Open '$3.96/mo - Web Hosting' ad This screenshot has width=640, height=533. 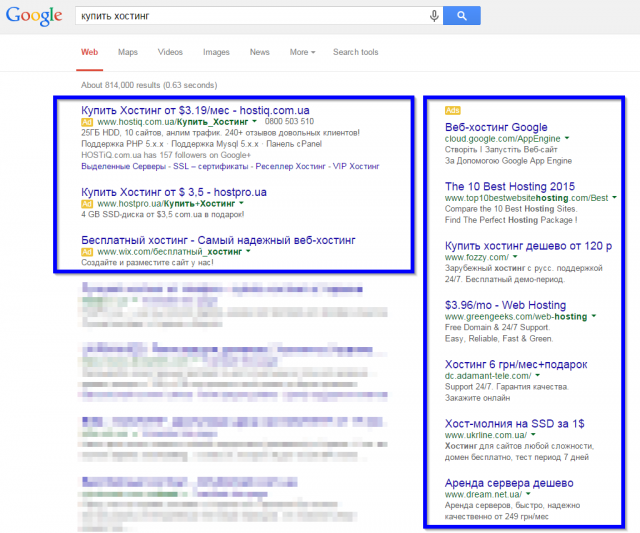505,305
